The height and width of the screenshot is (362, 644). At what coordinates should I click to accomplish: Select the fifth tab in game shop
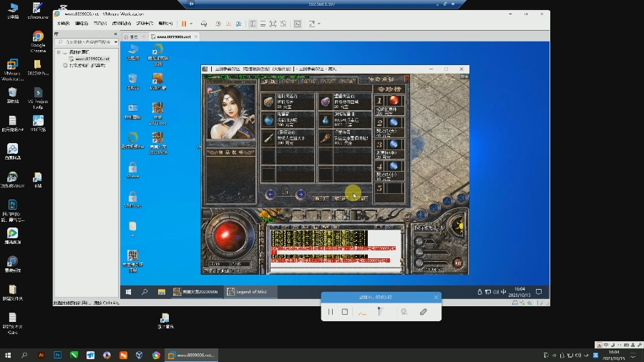point(347,81)
